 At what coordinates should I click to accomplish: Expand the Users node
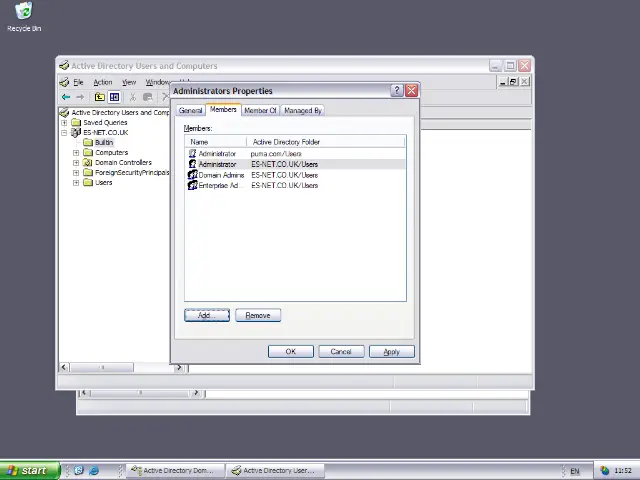(x=76, y=183)
